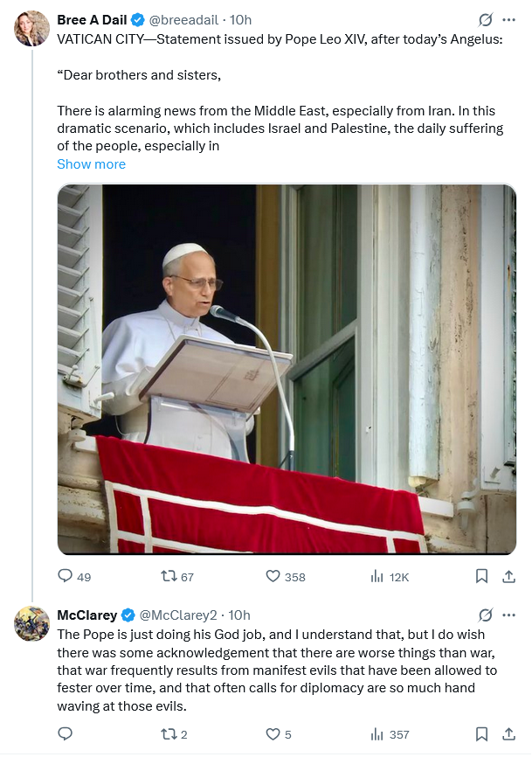The height and width of the screenshot is (757, 532).
Task: Open Grok icon on Bree's post
Action: [x=486, y=20]
